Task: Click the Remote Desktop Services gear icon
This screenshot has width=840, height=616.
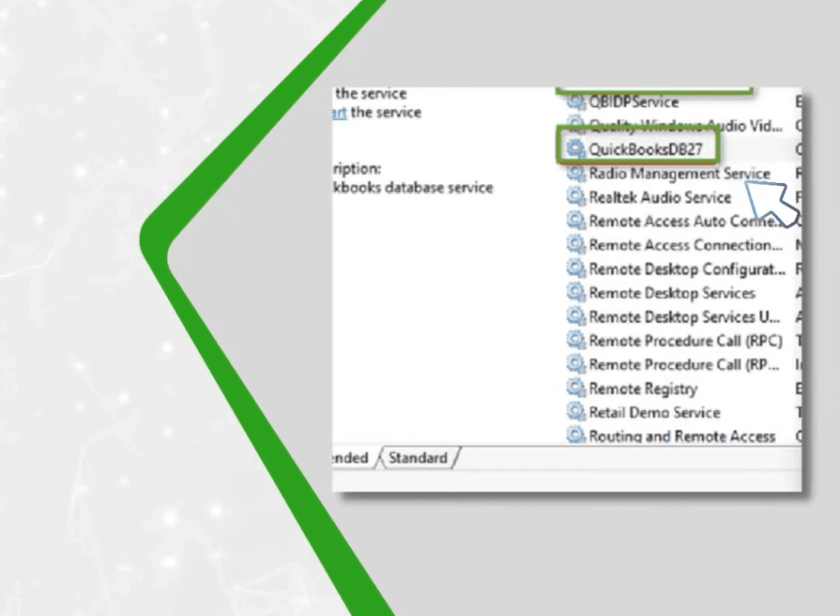Action: click(573, 293)
